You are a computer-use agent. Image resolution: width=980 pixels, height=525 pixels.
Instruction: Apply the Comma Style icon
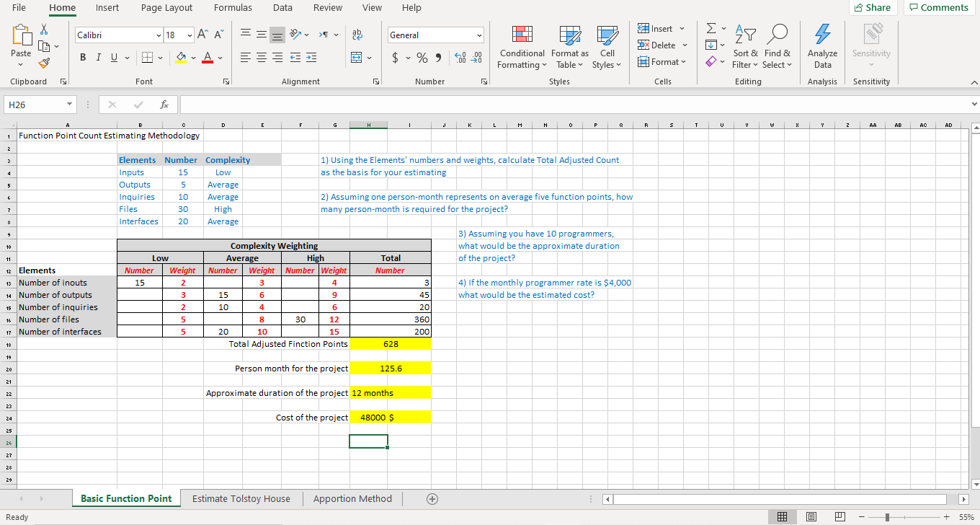tap(437, 56)
